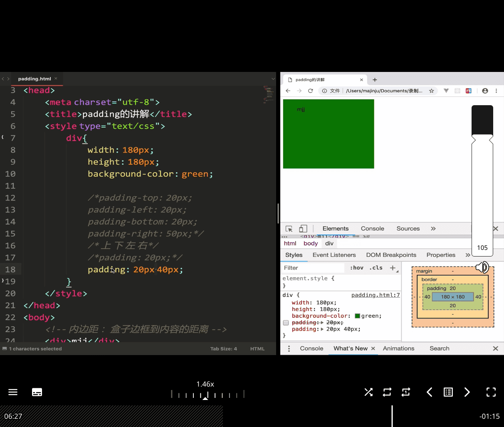Select div breadcrumb in Elements

pyautogui.click(x=329, y=243)
